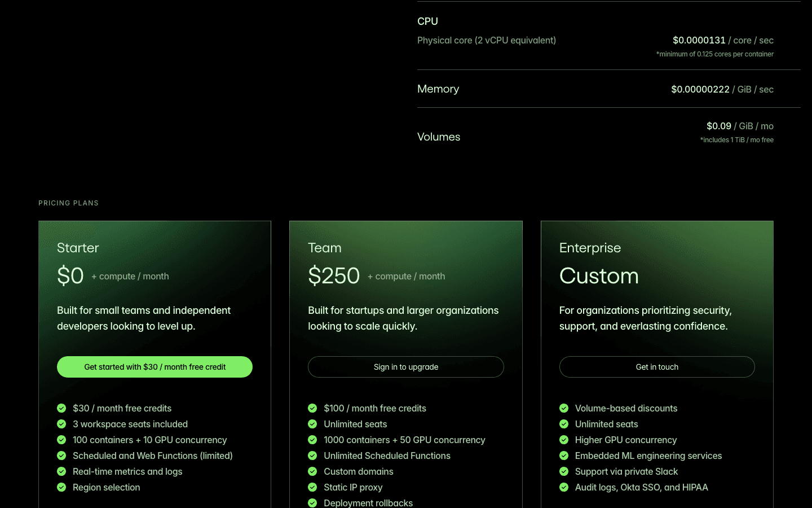Image resolution: width=812 pixels, height=508 pixels.
Task: Click checkmark beside Unlimited seats in Team plan
Action: pyautogui.click(x=312, y=424)
